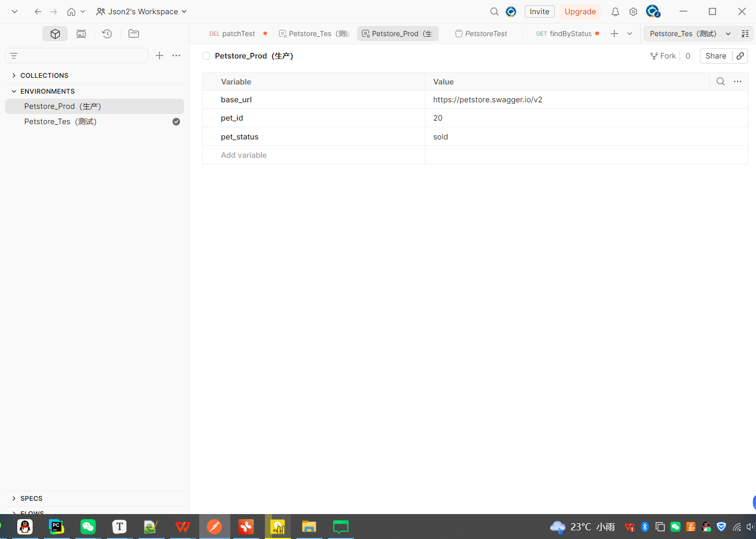Click the Invite button

click(539, 12)
